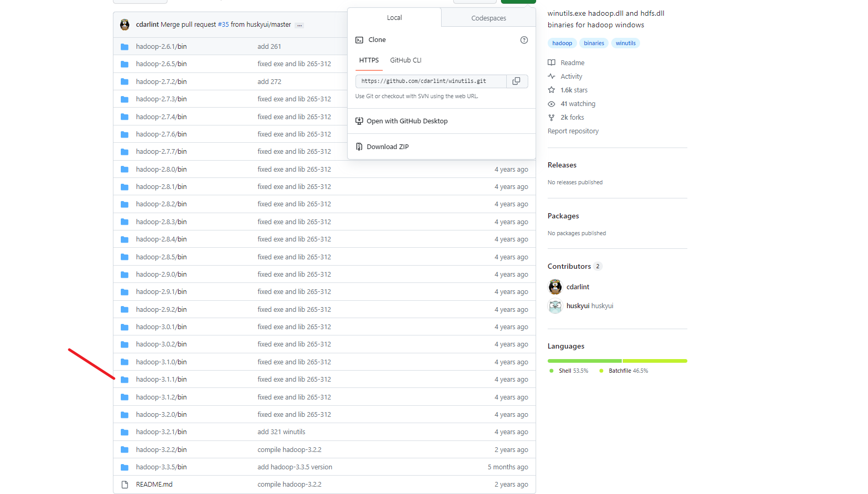View the 1.6k stars list

point(574,90)
